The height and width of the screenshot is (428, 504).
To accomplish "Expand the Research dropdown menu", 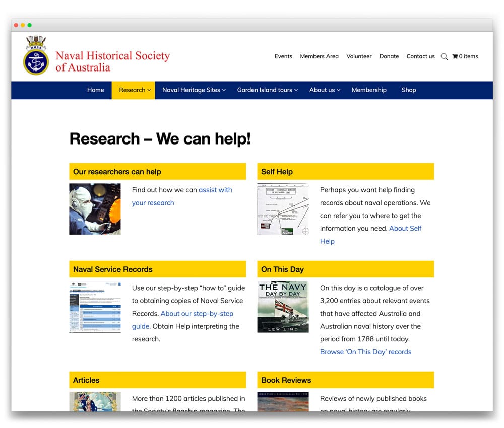I will [x=134, y=90].
